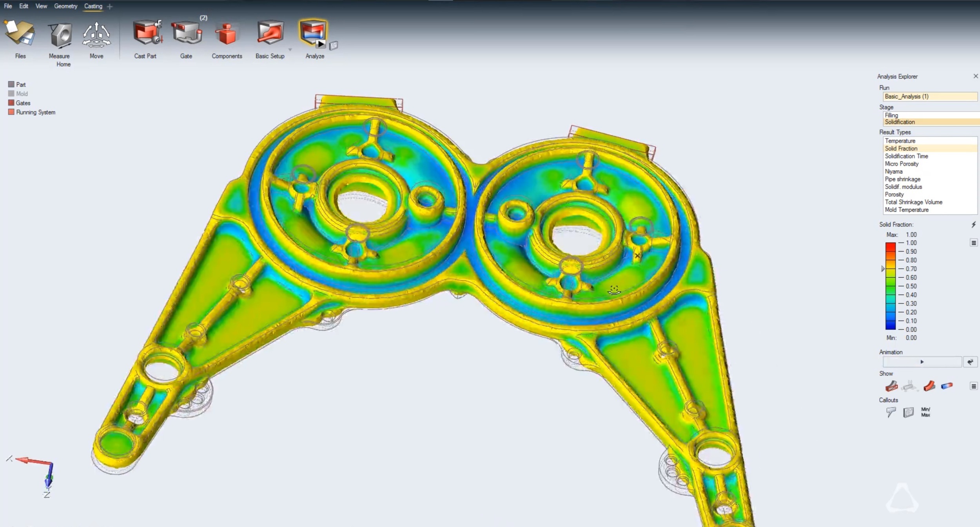
Task: Open the run status icon beside Analyze
Action: [334, 46]
